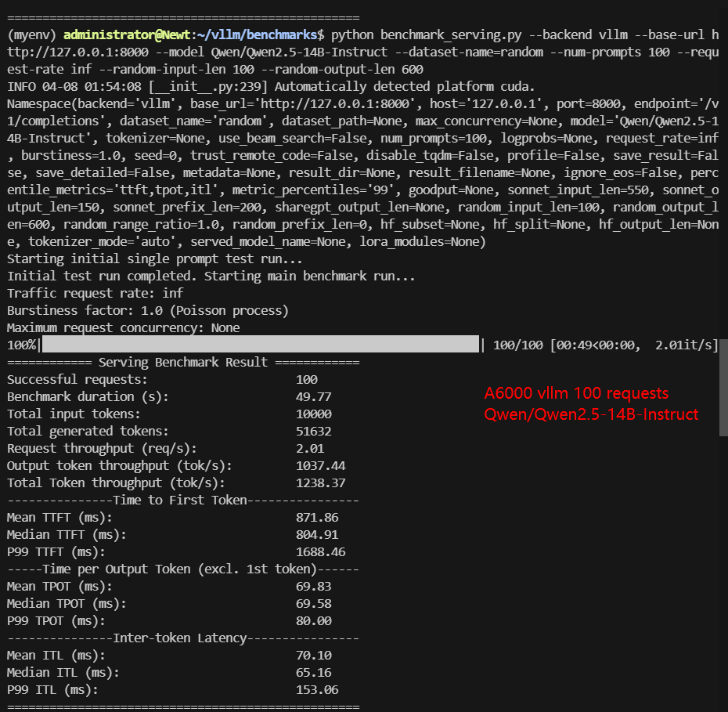Click the Median TPOT value "69.58"
The width and height of the screenshot is (728, 712).
[x=313, y=603]
